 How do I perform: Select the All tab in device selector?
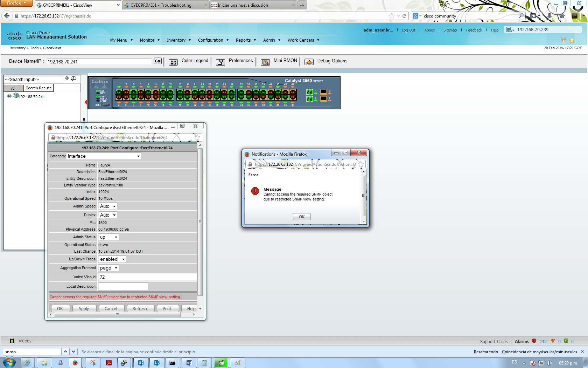click(x=13, y=88)
